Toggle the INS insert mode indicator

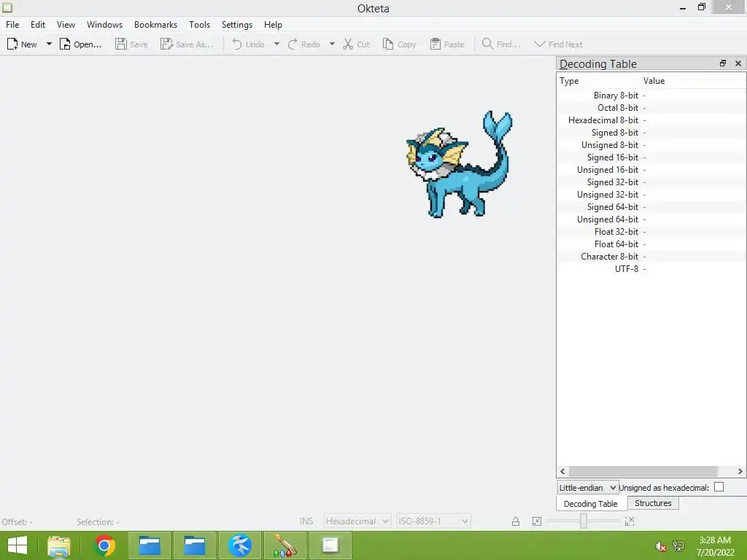click(306, 521)
